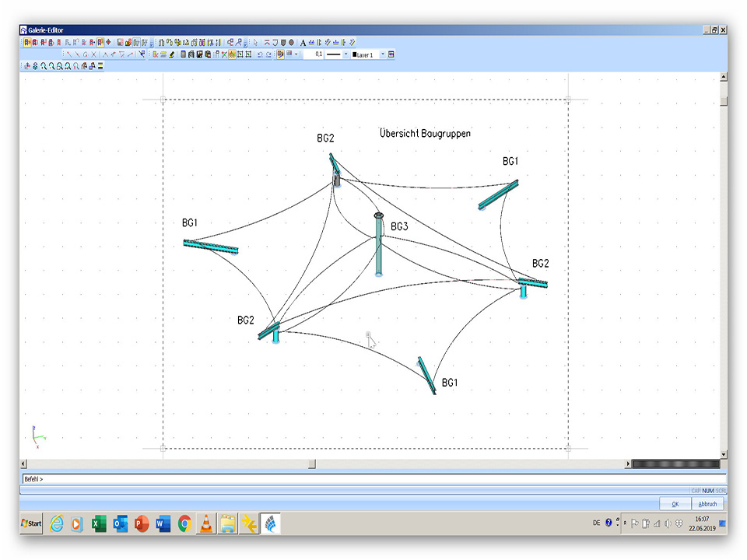Select the Text tool 'A' icon

303,42
